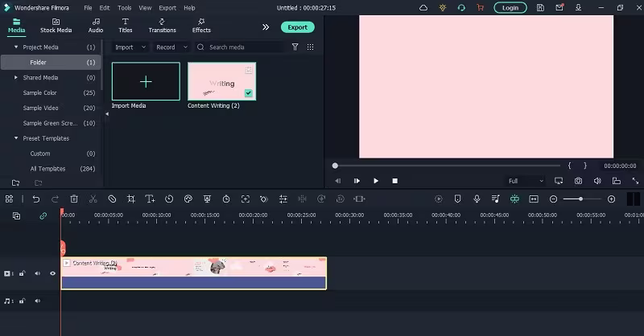Select the Crop tool in the timeline toolbar
Screen dimensions: 644x336
point(131,199)
